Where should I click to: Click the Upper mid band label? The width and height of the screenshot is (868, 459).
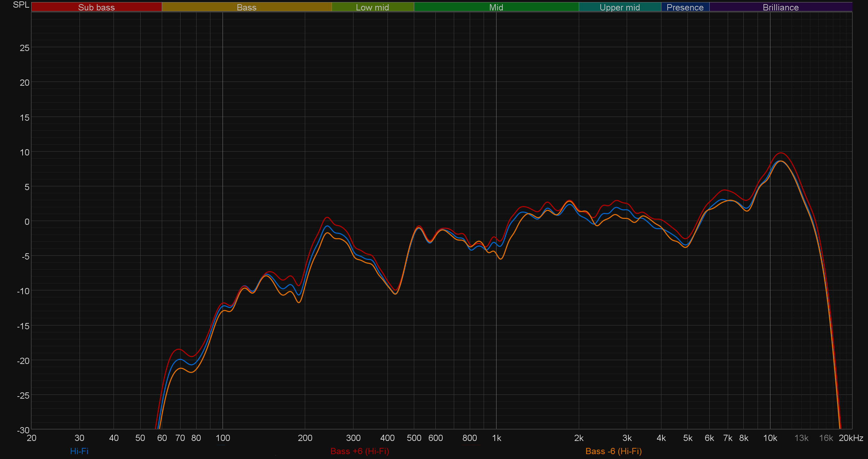point(619,7)
